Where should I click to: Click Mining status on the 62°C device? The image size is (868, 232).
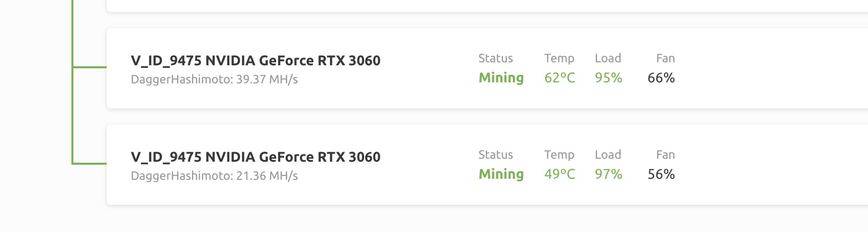pos(501,78)
